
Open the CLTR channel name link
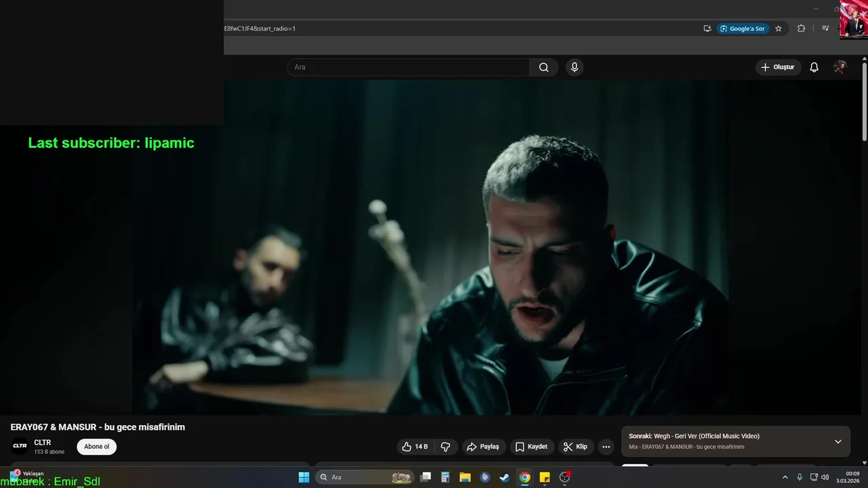coord(43,443)
